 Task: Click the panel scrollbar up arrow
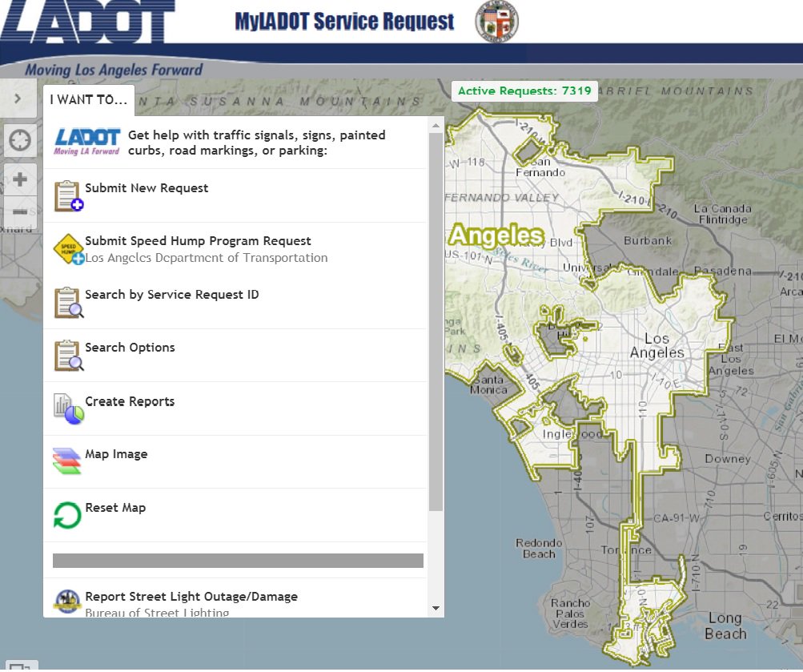point(436,126)
